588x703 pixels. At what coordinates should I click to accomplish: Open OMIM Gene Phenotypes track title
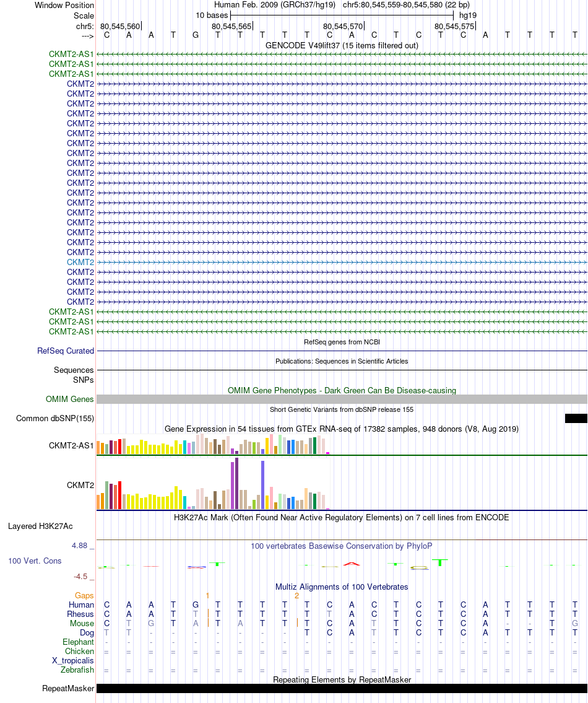[342, 390]
